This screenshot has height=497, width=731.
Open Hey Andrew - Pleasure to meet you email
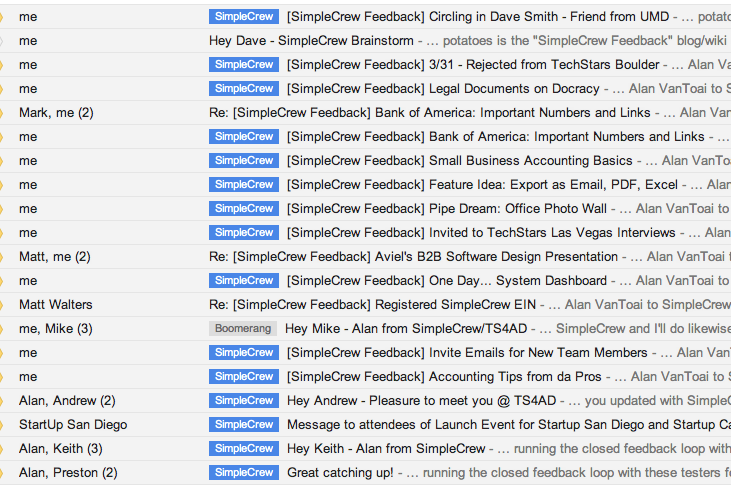[421, 400]
